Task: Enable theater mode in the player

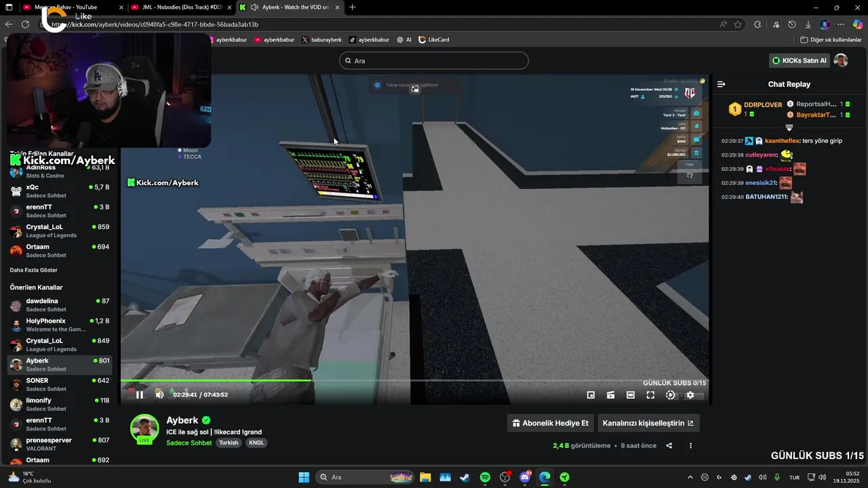Action: pos(631,395)
